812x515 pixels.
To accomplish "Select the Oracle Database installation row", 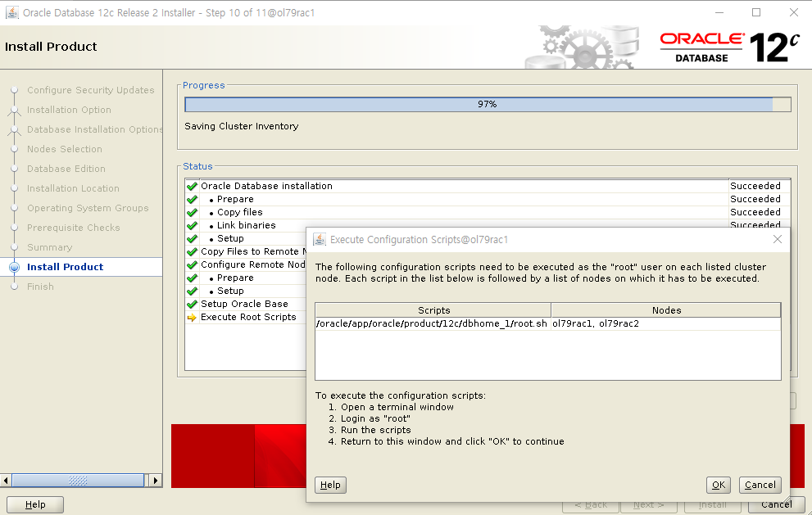I will click(488, 186).
